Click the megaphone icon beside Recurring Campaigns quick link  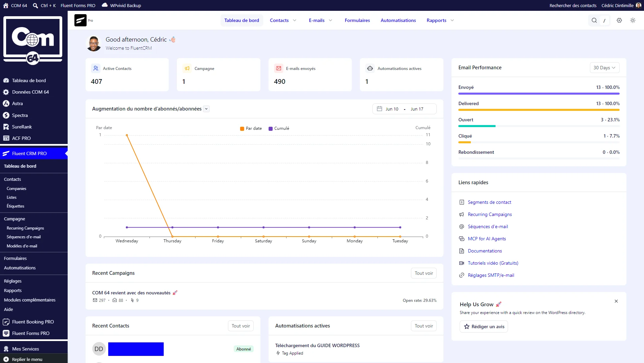462,214
